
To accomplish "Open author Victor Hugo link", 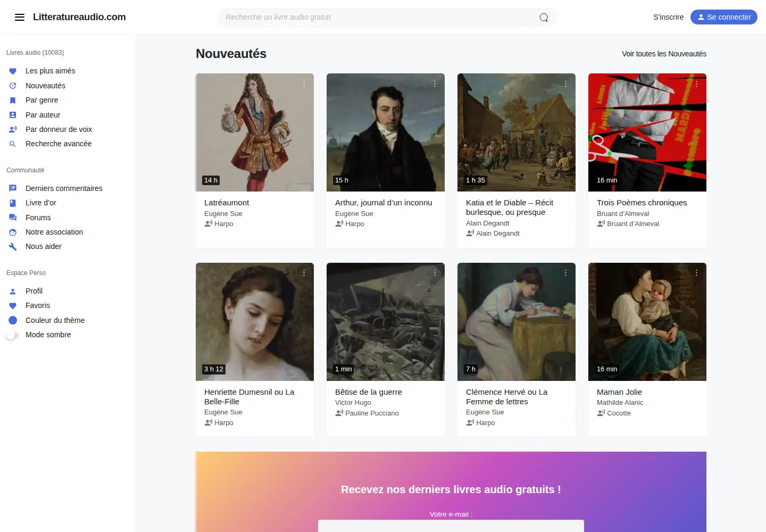I will (353, 403).
